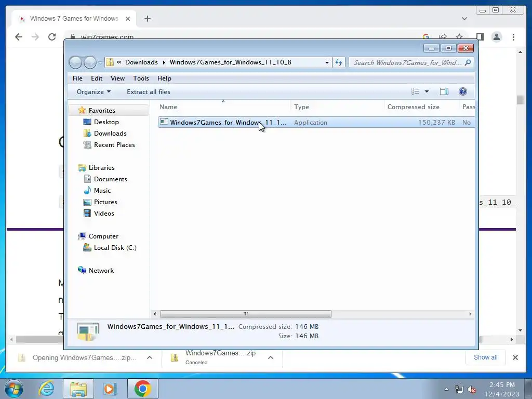
Task: Click the application file's icon in the list
Action: tap(164, 122)
